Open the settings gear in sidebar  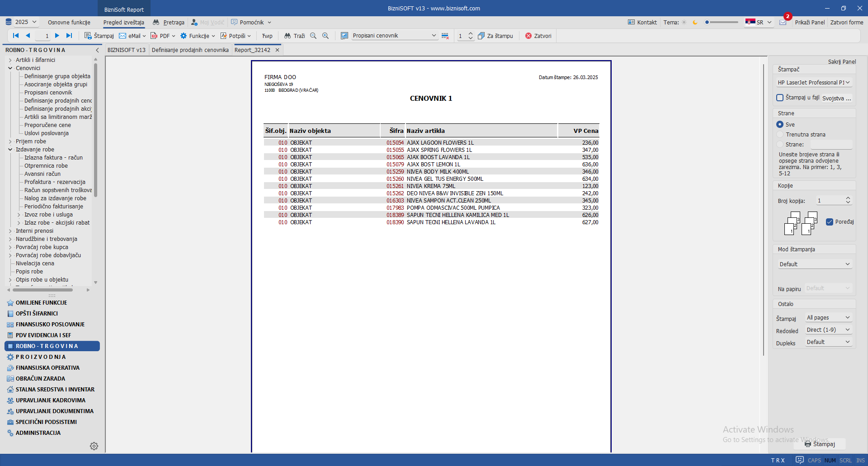(x=94, y=446)
